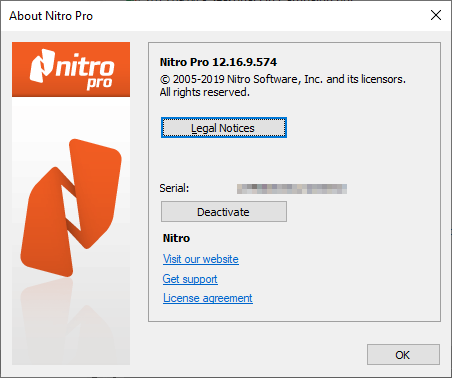Image resolution: width=452 pixels, height=378 pixels.
Task: Open the Legal Notices button
Action: point(224,128)
